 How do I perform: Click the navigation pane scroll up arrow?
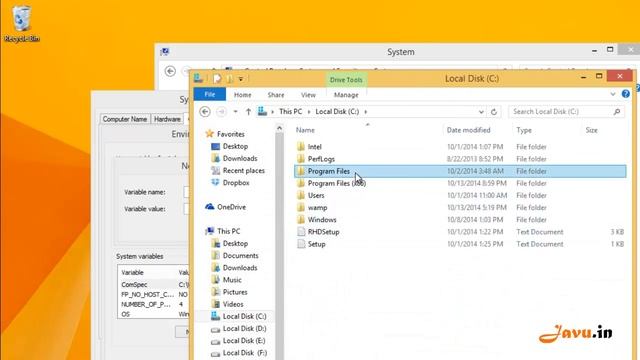pos(280,128)
